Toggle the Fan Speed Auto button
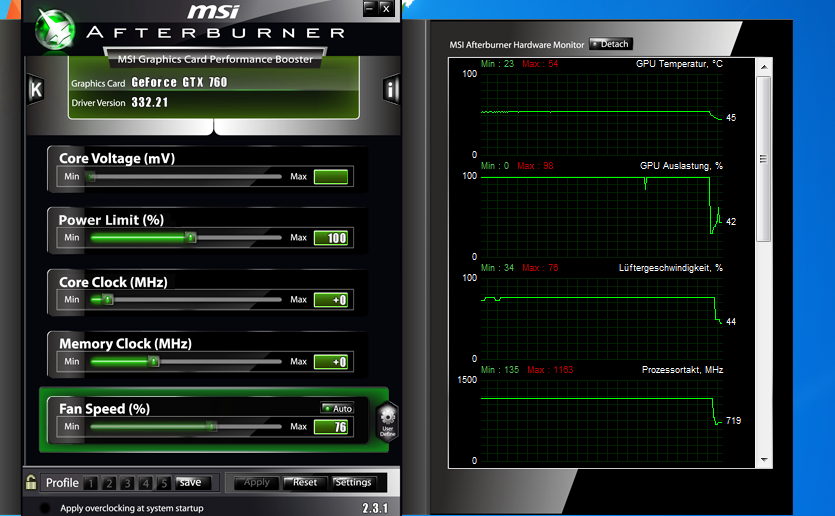835x516 pixels. 338,408
